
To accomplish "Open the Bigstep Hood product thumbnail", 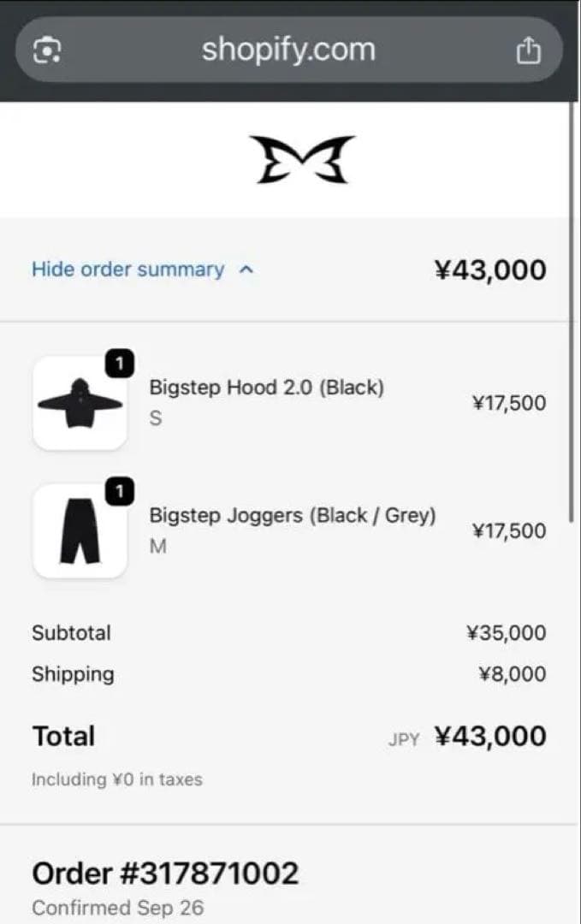I will click(x=80, y=403).
